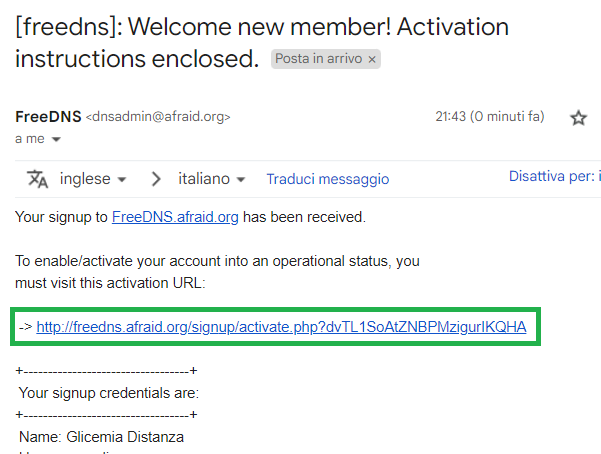The width and height of the screenshot is (601, 454).
Task: Star this FreeDNS email
Action: click(578, 118)
